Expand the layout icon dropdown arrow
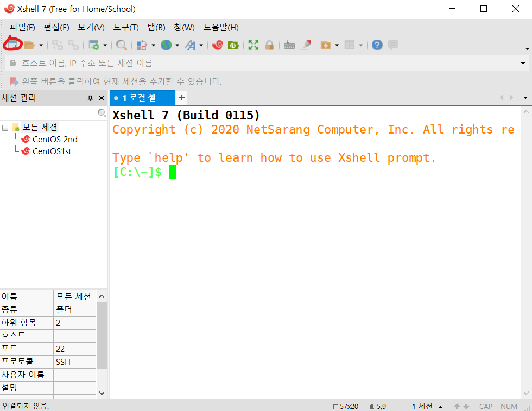 tap(360, 45)
